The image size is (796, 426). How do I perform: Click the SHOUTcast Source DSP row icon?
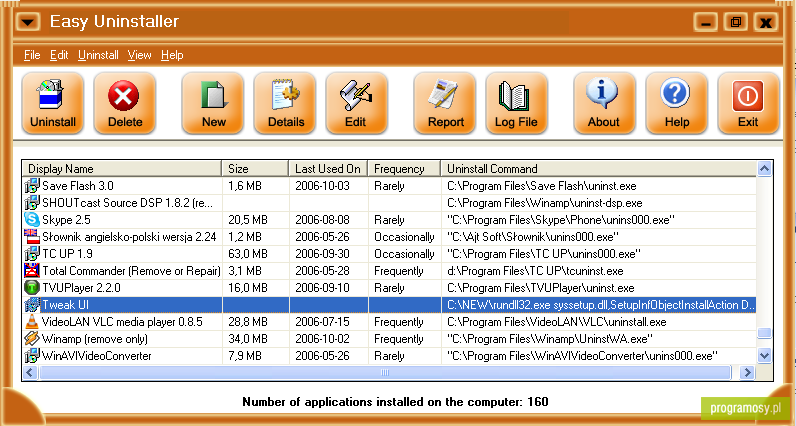[x=32, y=203]
